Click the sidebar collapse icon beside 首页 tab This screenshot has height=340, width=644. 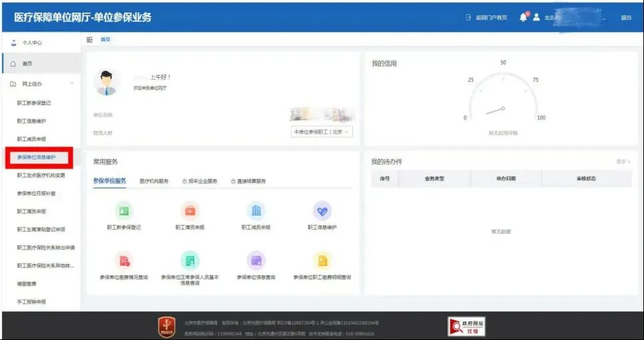[x=90, y=40]
